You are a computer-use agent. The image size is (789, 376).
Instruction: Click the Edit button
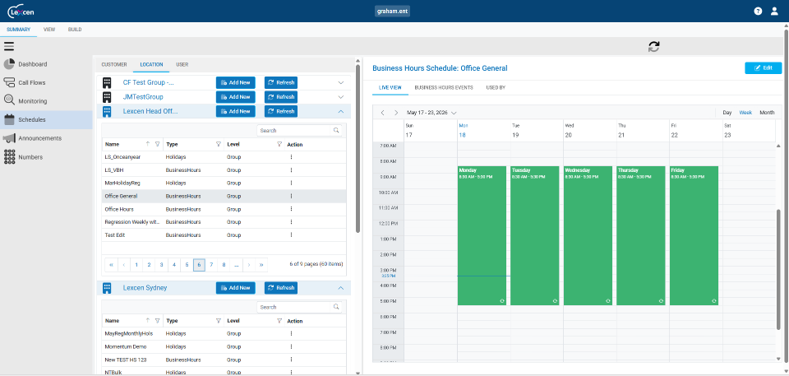[x=763, y=68]
